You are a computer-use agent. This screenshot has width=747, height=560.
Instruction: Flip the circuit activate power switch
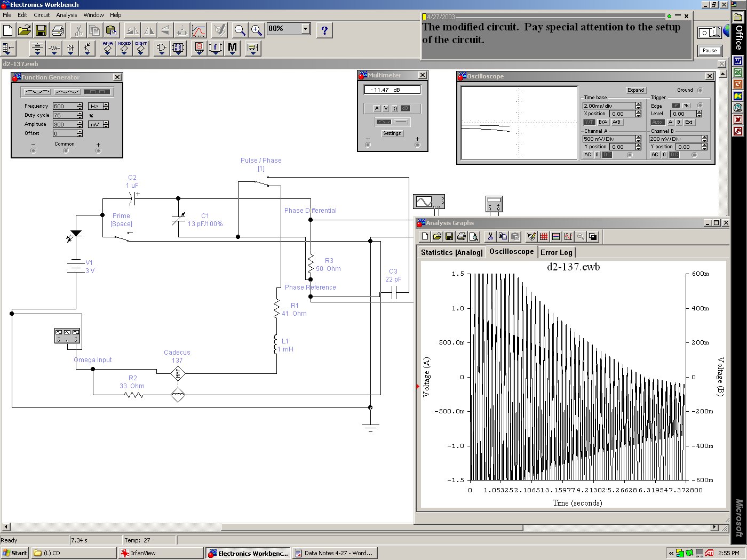pos(709,33)
